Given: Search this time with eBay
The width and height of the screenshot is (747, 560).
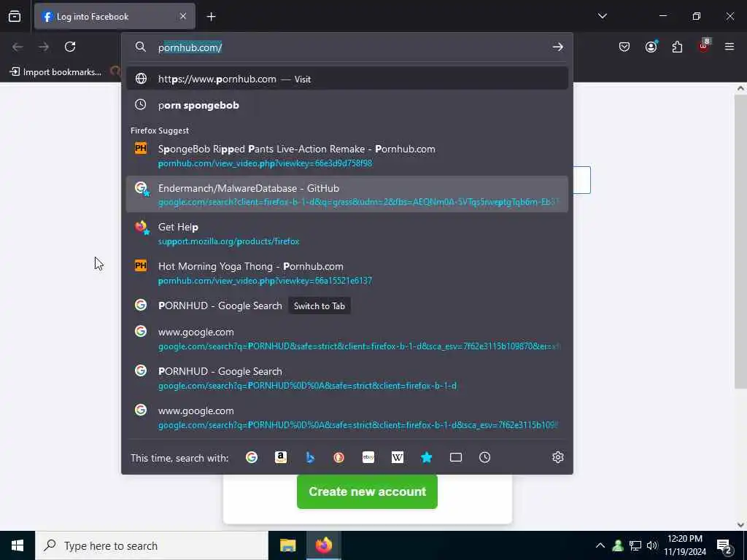Looking at the screenshot, I should [368, 458].
